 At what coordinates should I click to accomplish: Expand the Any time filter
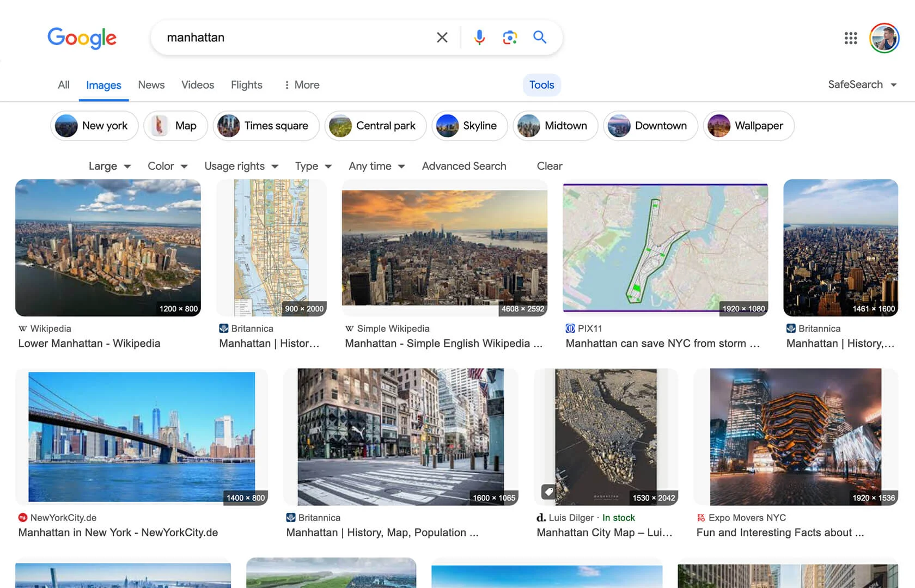coord(376,166)
